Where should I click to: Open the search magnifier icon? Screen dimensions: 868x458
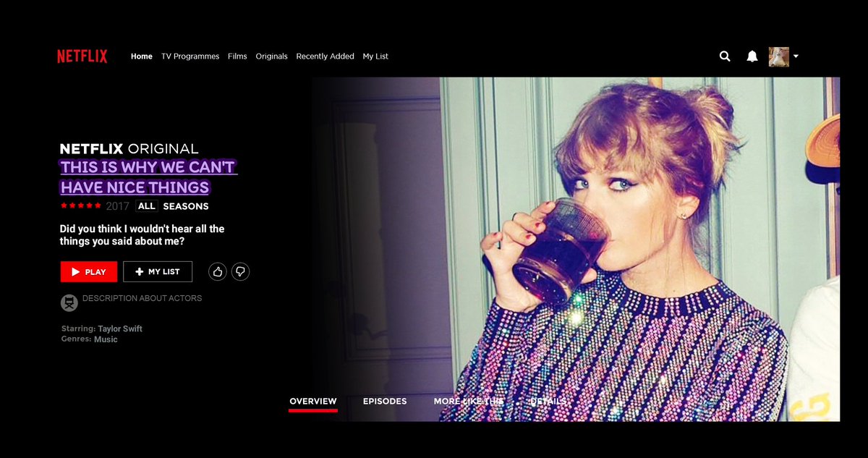725,56
